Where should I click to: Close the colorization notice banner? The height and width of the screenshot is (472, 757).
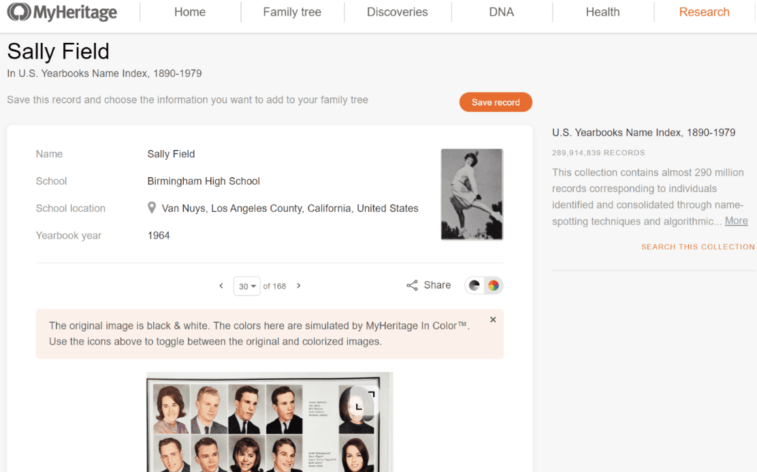click(492, 320)
